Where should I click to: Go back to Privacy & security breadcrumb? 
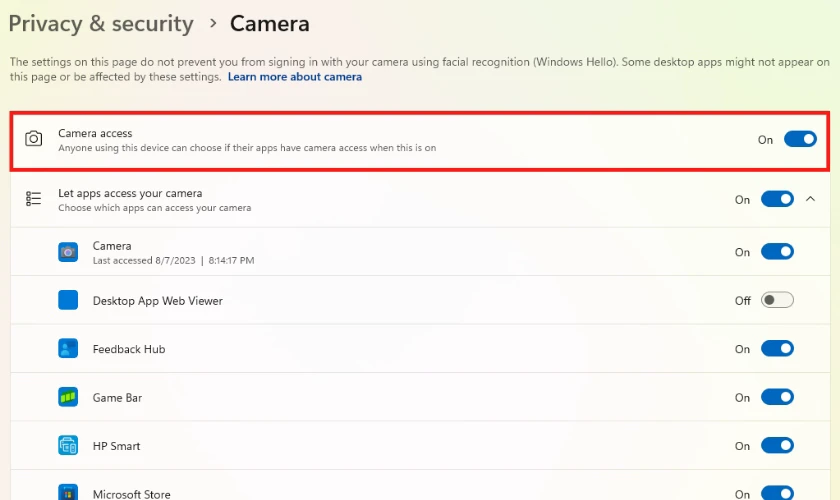pos(101,24)
